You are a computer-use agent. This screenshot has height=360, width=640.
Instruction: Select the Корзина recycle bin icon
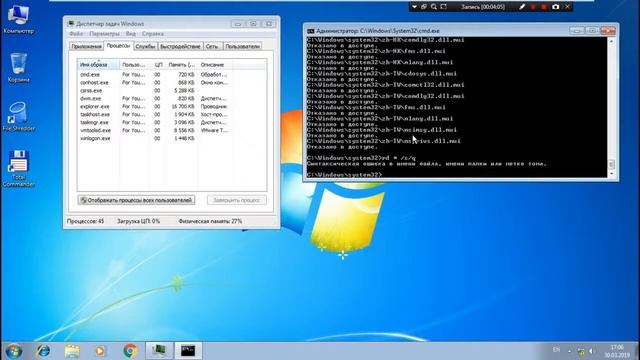[x=18, y=67]
